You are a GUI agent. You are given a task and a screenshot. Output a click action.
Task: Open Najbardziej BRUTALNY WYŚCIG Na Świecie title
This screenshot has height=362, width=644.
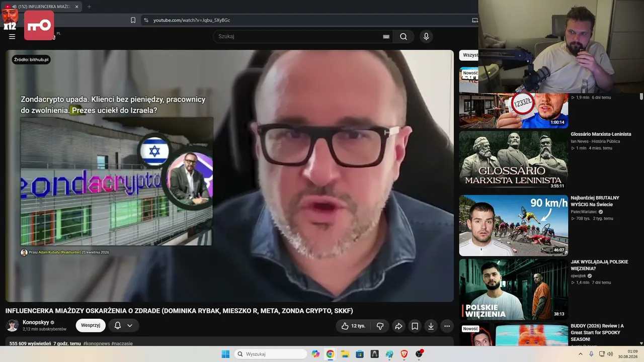click(596, 201)
